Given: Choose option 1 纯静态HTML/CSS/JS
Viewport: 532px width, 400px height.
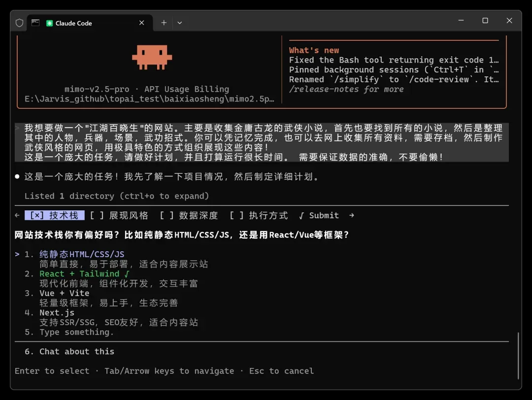Looking at the screenshot, I should coord(82,254).
